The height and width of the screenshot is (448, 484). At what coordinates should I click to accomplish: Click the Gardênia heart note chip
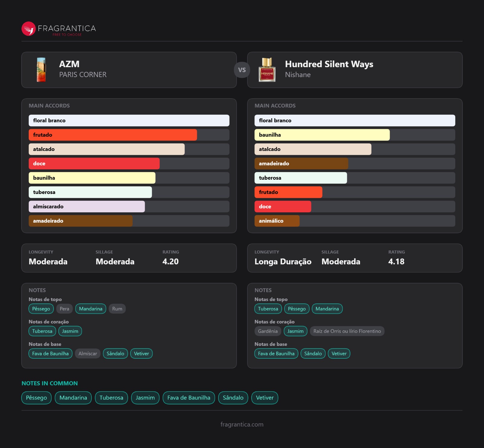(268, 331)
